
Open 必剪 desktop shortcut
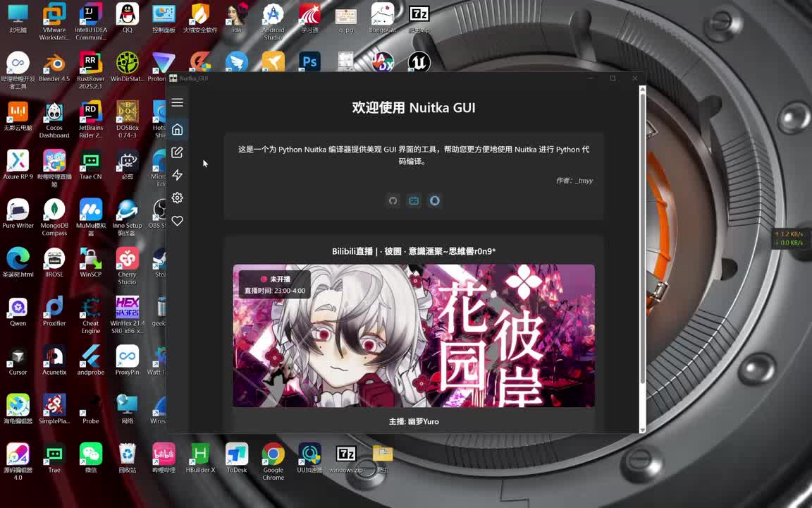128,165
